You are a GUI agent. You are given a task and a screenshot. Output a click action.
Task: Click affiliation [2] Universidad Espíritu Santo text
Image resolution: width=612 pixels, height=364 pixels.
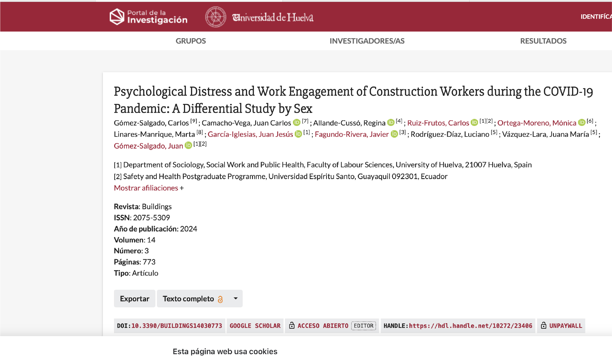281,176
